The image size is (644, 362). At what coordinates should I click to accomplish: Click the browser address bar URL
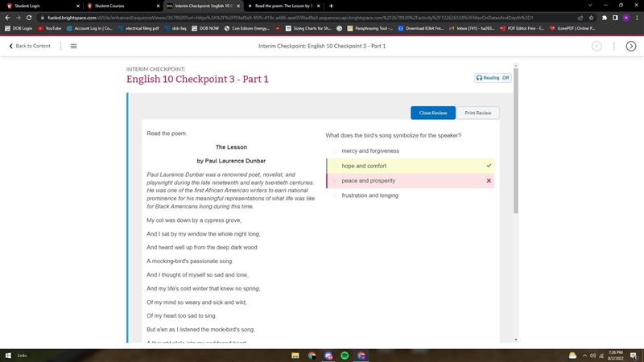[290, 18]
